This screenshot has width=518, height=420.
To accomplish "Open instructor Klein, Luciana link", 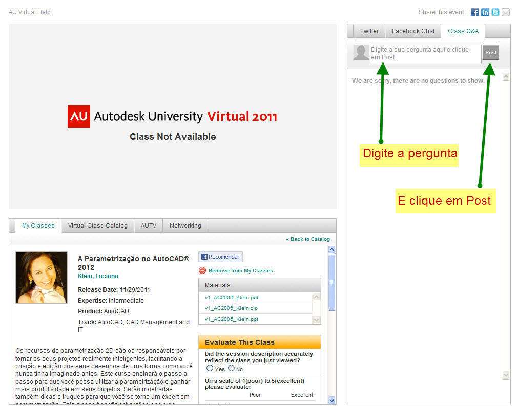I will (98, 276).
